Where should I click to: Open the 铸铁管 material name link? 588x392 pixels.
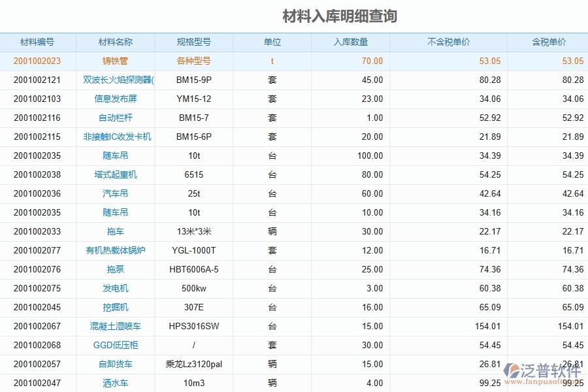pos(114,61)
